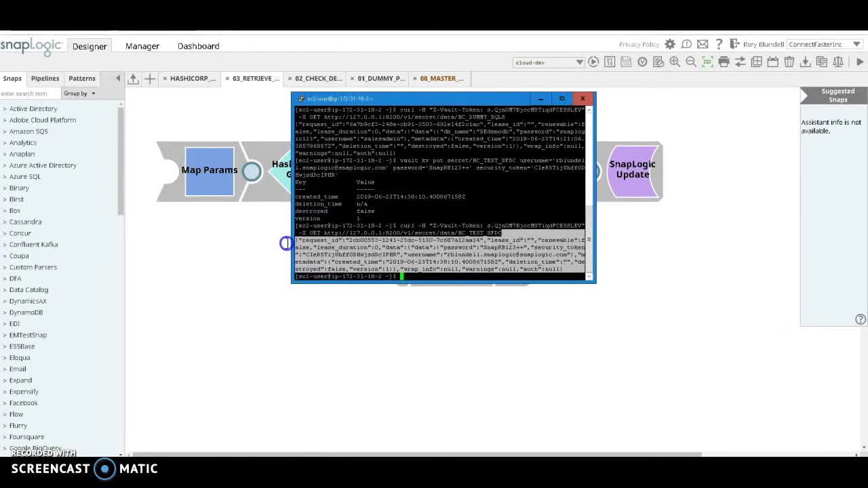Open the cloud-dev Snaplex dropdown
This screenshot has height=488, width=868.
tap(549, 62)
